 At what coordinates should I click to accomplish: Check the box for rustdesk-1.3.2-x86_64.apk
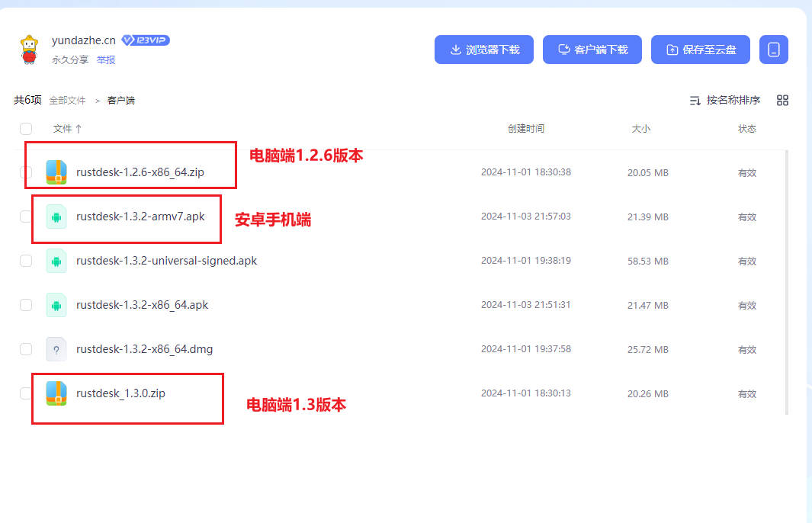[x=26, y=305]
